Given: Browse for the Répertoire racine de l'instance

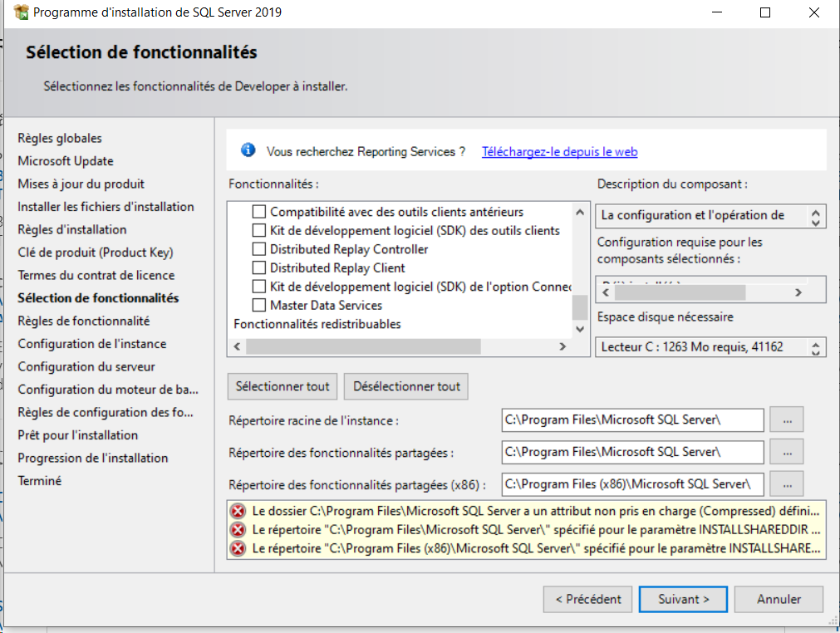Looking at the screenshot, I should coord(787,420).
